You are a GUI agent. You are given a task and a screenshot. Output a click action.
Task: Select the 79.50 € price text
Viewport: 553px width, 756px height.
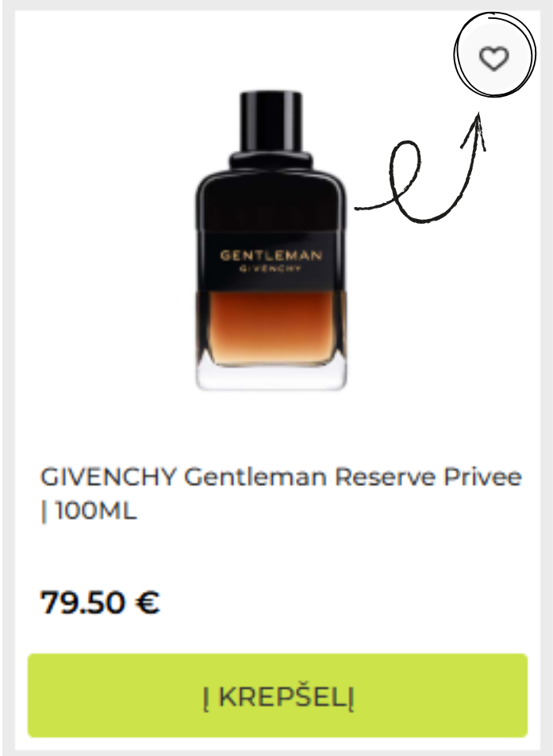[100, 602]
